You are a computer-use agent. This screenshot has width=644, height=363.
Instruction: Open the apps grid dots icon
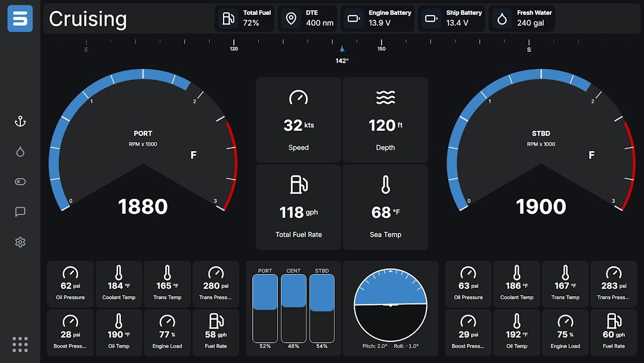20,344
